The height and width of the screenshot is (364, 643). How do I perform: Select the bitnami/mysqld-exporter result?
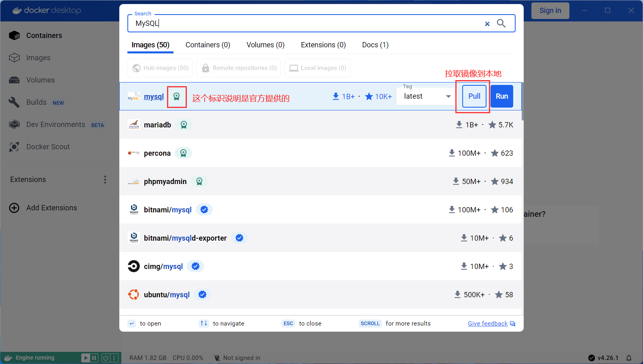[320, 238]
